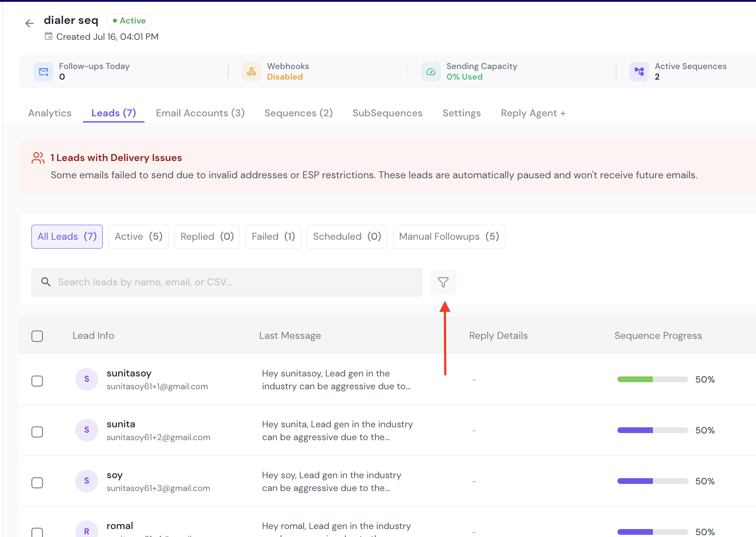Click the Follow-ups Today envelope icon
The image size is (756, 537).
point(43,72)
